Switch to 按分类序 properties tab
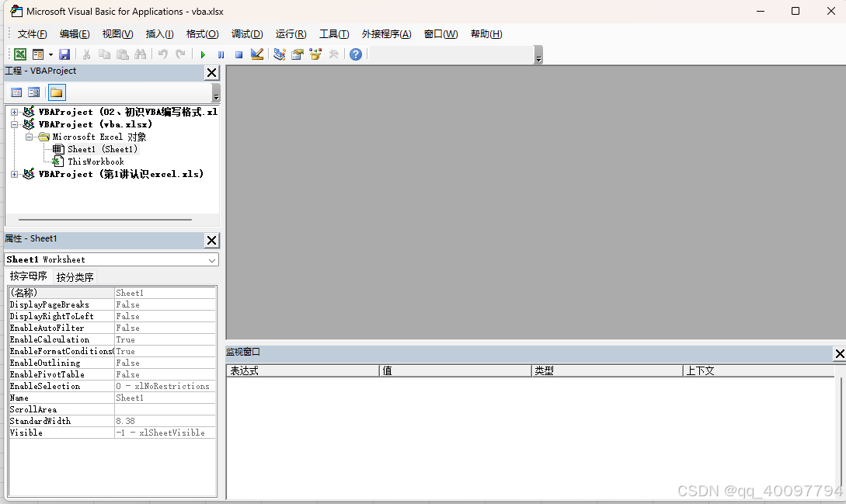Screen dimensions: 846x504 tap(75, 277)
